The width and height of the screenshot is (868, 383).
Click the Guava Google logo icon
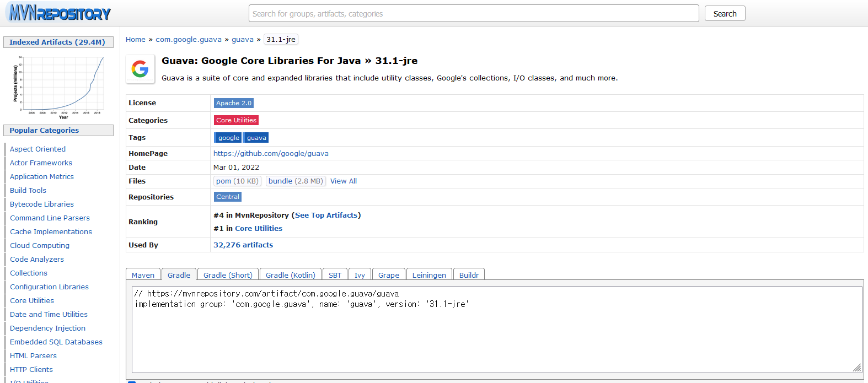[x=140, y=69]
